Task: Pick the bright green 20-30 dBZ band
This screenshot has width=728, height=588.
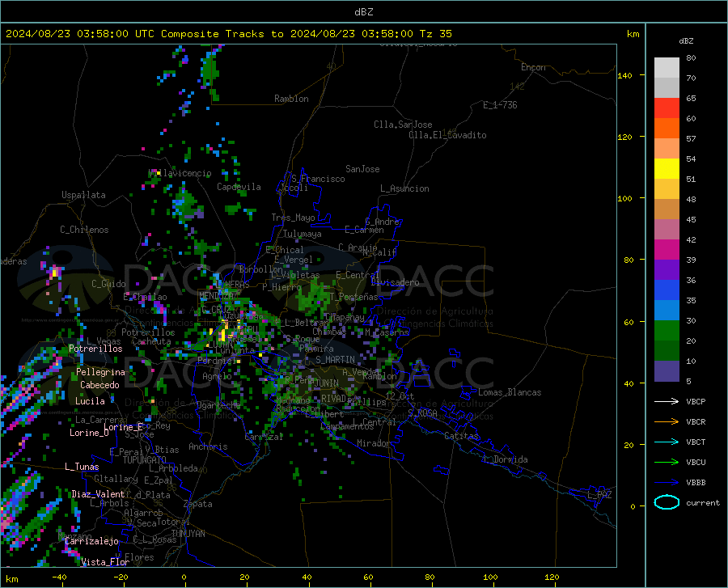Action: pos(667,331)
